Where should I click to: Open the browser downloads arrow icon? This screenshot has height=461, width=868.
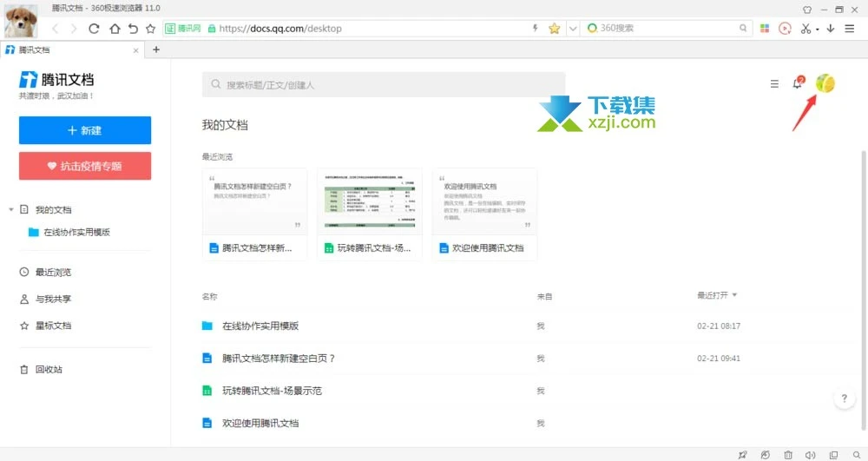click(831, 29)
